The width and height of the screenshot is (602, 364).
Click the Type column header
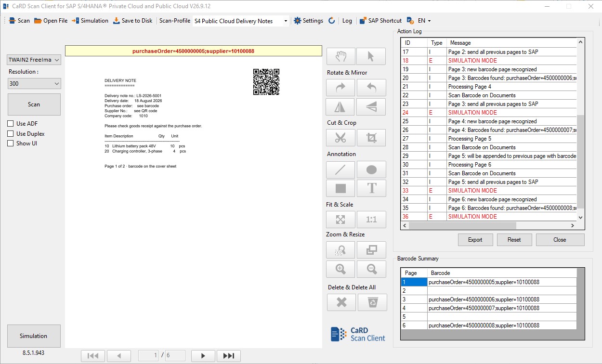point(436,43)
